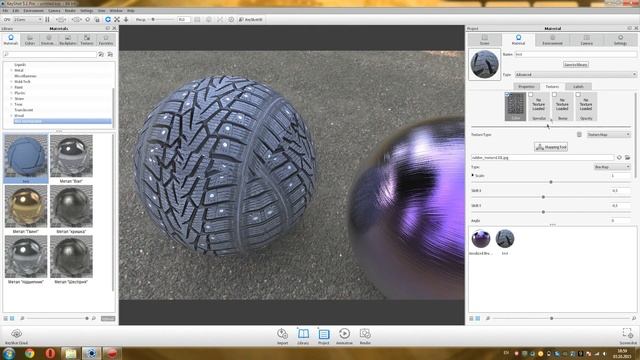This screenshot has width=640, height=360.
Task: Open the Textures library tab
Action: pyautogui.click(x=87, y=40)
